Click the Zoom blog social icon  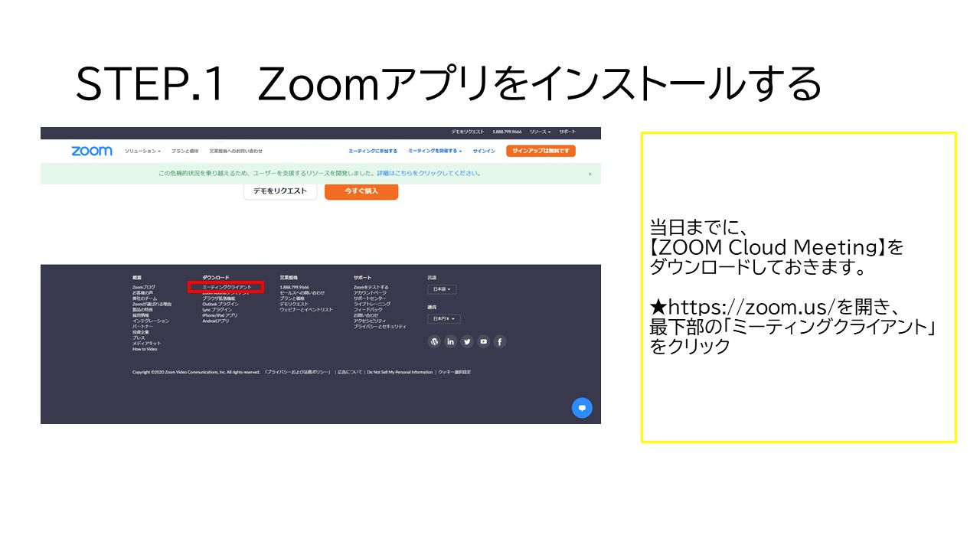434,341
